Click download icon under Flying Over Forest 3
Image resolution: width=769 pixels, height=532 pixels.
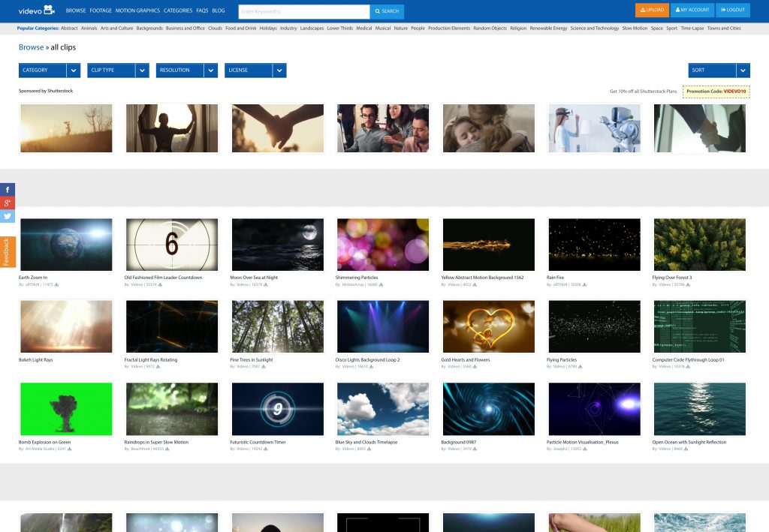tap(688, 284)
